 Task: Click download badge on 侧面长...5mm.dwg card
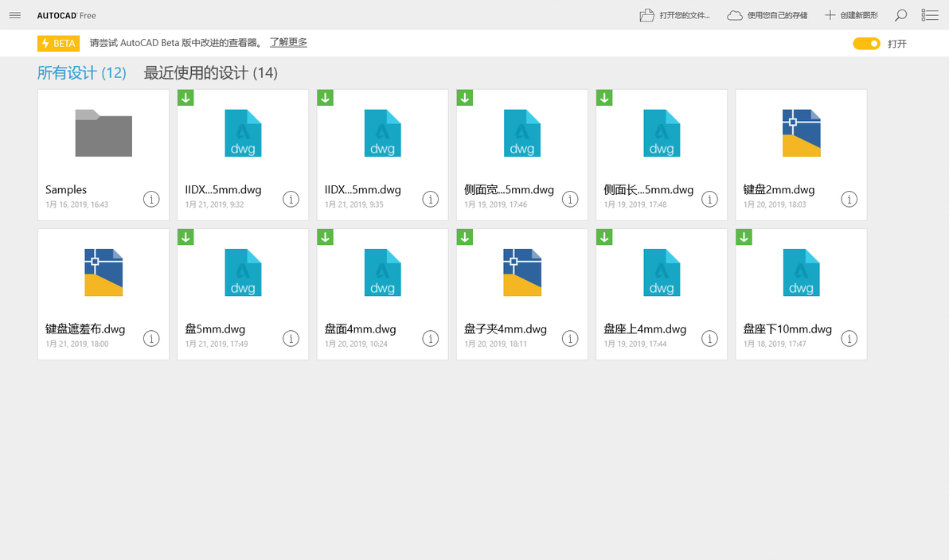pyautogui.click(x=604, y=97)
